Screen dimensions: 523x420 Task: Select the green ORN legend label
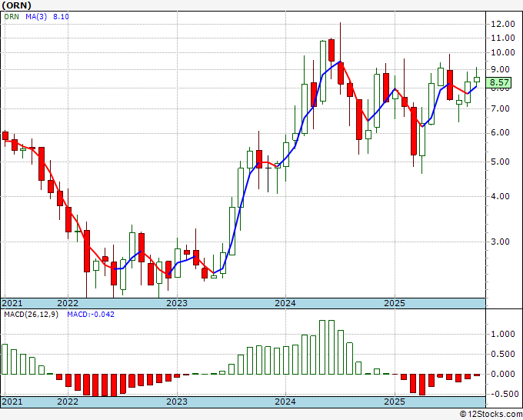12,16
